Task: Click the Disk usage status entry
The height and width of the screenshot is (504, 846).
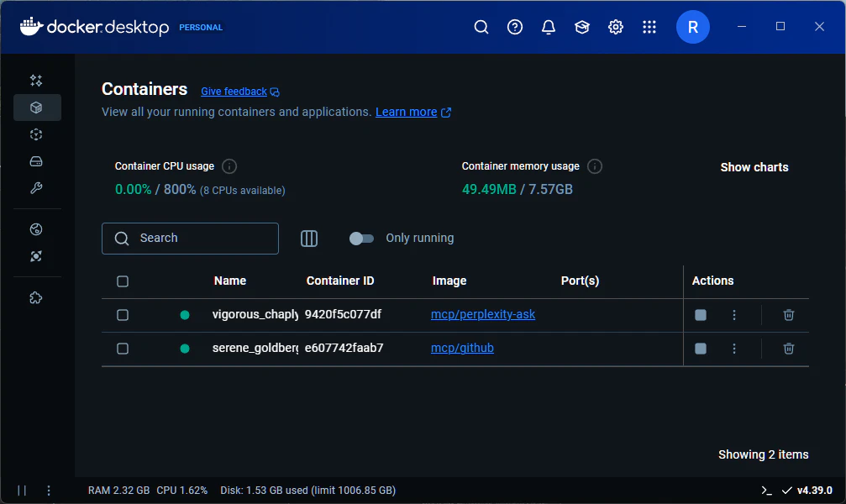Action: click(308, 491)
